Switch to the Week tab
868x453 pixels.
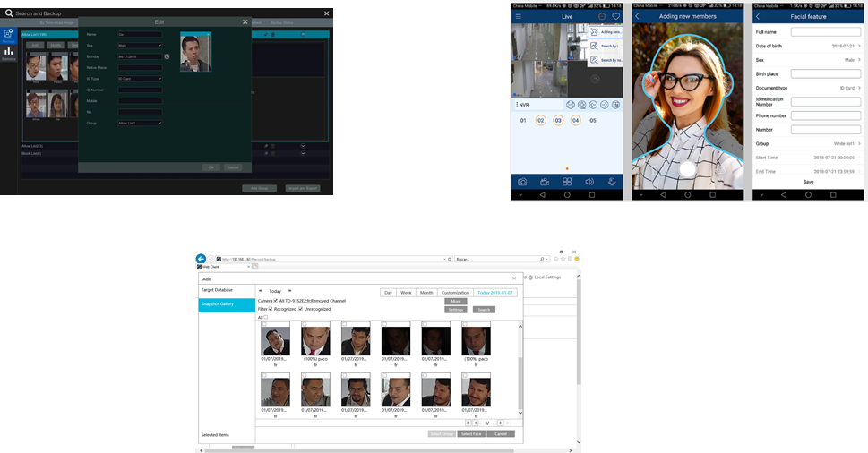point(406,293)
